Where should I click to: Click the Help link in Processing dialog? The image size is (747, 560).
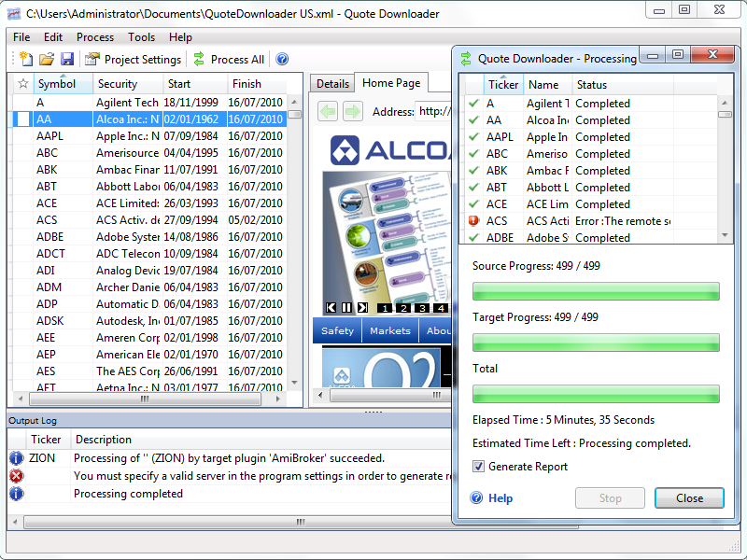pos(500,498)
